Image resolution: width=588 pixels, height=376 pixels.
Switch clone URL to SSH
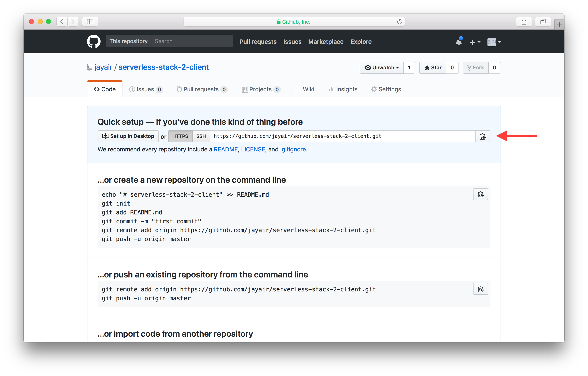click(x=201, y=136)
